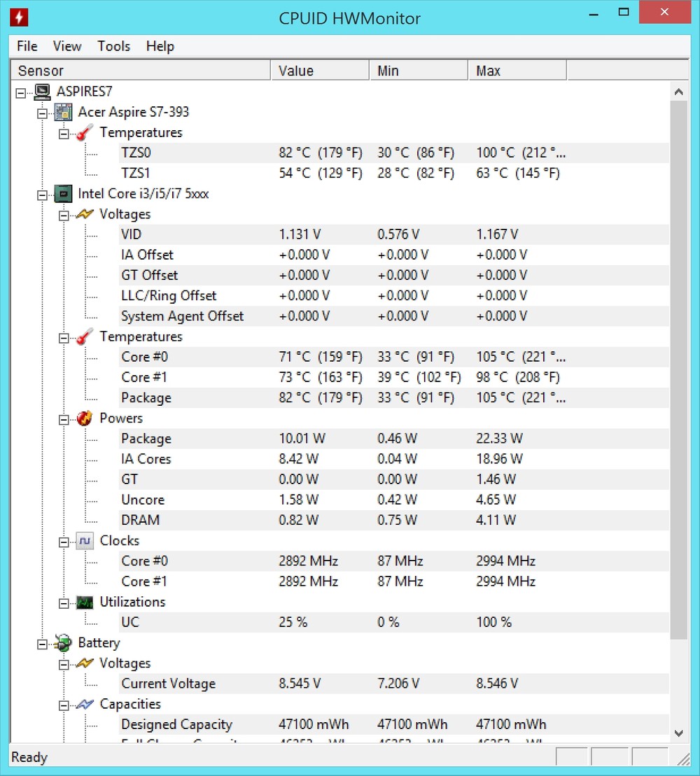Maximize the HWMonitor window
Viewport: 700px width, 776px height.
coord(624,13)
